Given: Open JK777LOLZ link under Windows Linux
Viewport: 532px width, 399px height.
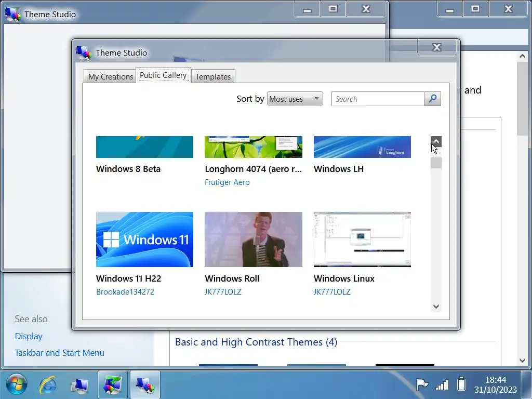Looking at the screenshot, I should click(x=332, y=292).
